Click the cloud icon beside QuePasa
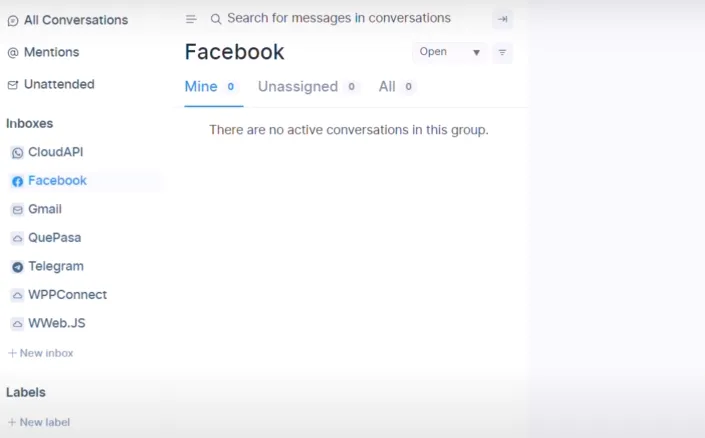705x438 pixels. (17, 238)
